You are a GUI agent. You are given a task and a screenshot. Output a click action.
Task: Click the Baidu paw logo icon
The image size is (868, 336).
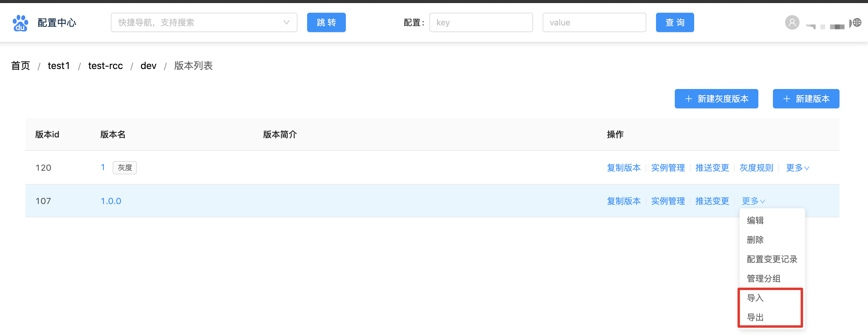pyautogui.click(x=20, y=23)
